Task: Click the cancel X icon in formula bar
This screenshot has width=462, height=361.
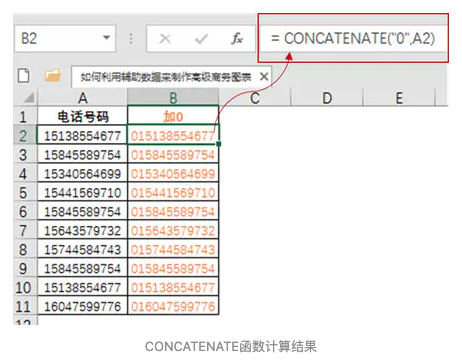Action: click(165, 39)
